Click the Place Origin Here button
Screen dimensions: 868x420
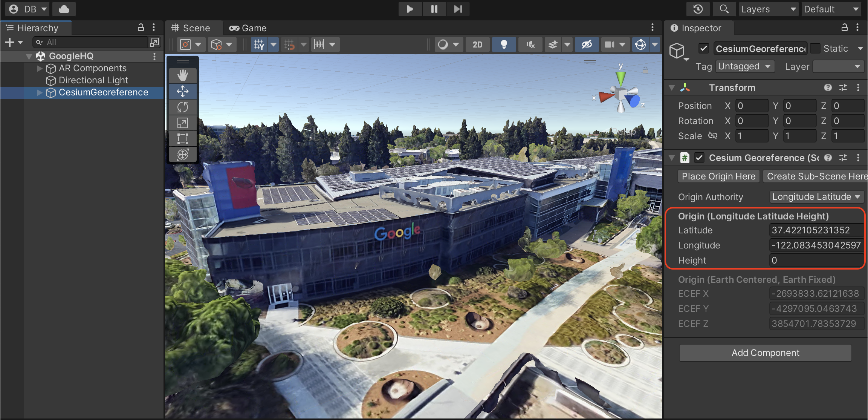click(x=717, y=176)
